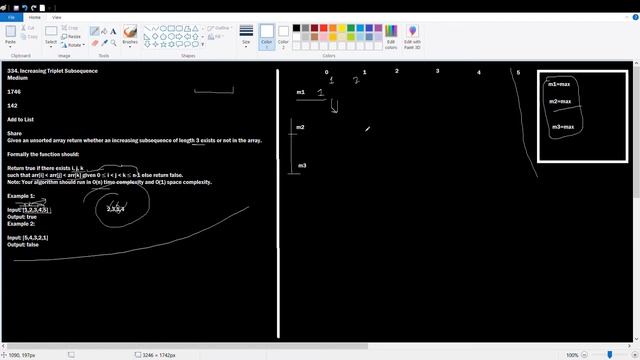Click the Cut scissors button
This screenshot has height=360, width=640.
29,28
